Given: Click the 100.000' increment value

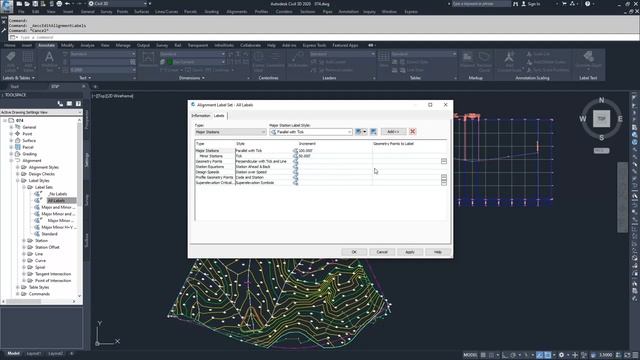Looking at the screenshot, I should click(x=305, y=151).
